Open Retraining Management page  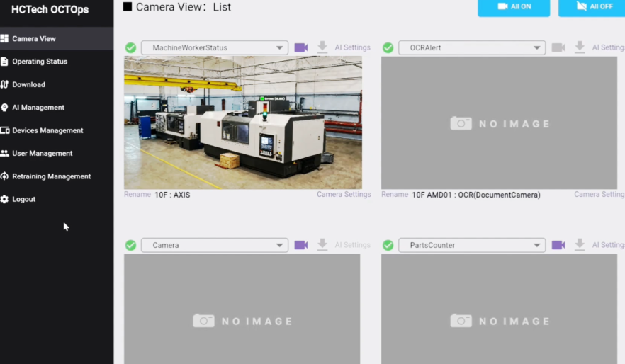[57, 176]
